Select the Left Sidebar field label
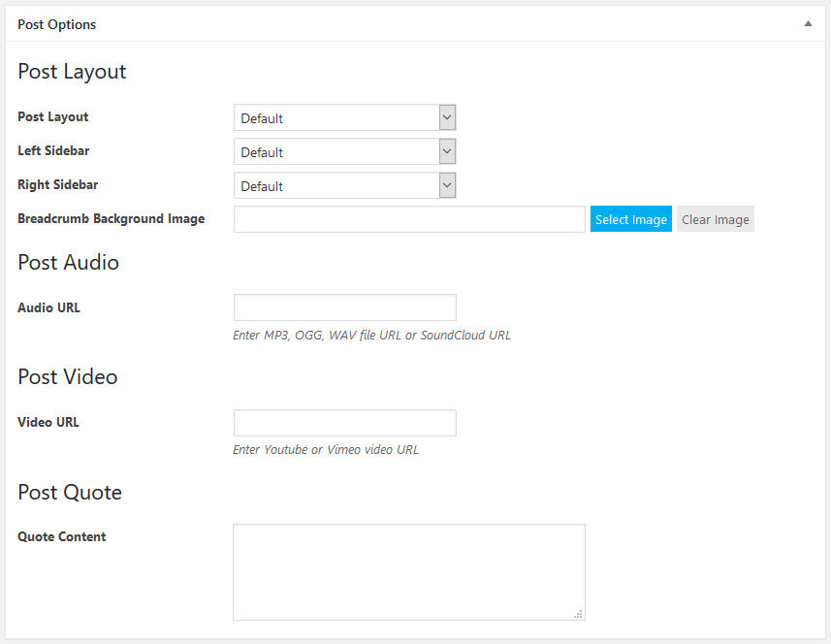The image size is (831, 644). [53, 151]
